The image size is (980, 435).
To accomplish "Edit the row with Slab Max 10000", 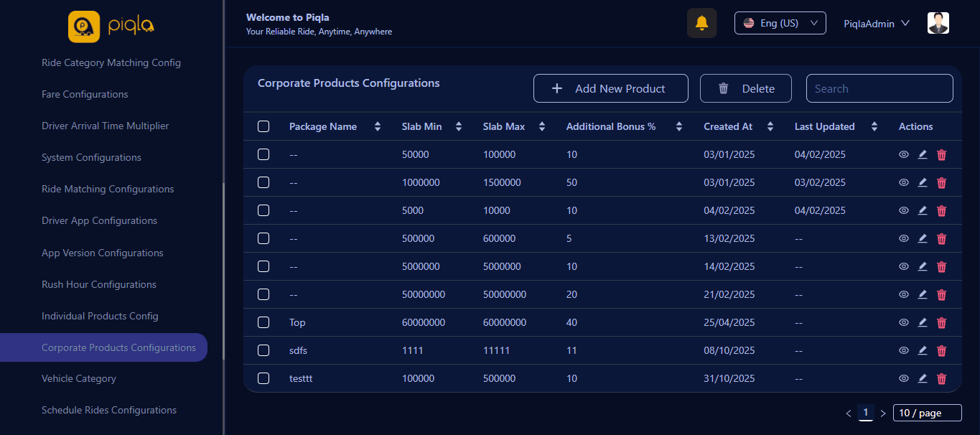I will [x=923, y=210].
